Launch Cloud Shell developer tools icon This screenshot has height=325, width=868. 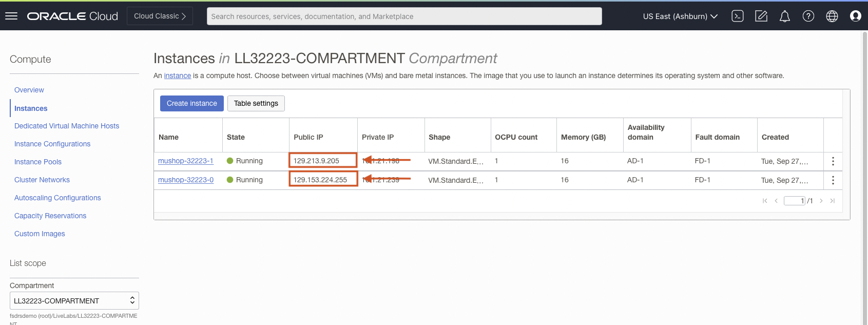[x=737, y=16]
